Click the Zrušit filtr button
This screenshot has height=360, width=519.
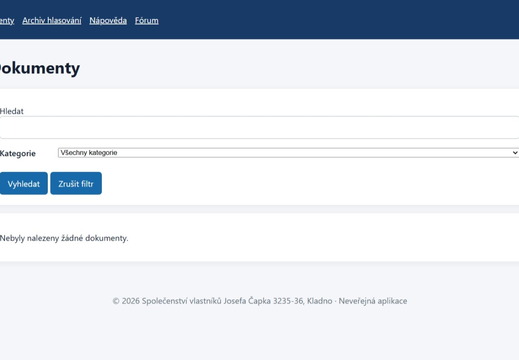[76, 183]
